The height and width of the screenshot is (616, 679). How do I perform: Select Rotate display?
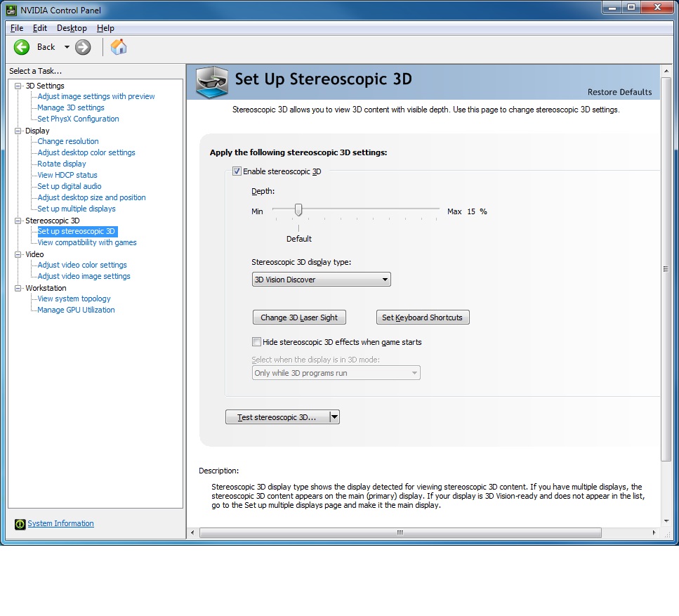pos(62,164)
